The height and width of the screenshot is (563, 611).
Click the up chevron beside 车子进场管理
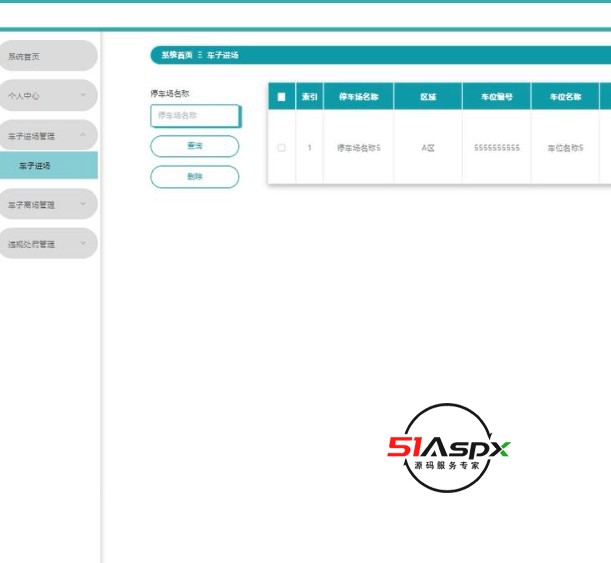83,135
